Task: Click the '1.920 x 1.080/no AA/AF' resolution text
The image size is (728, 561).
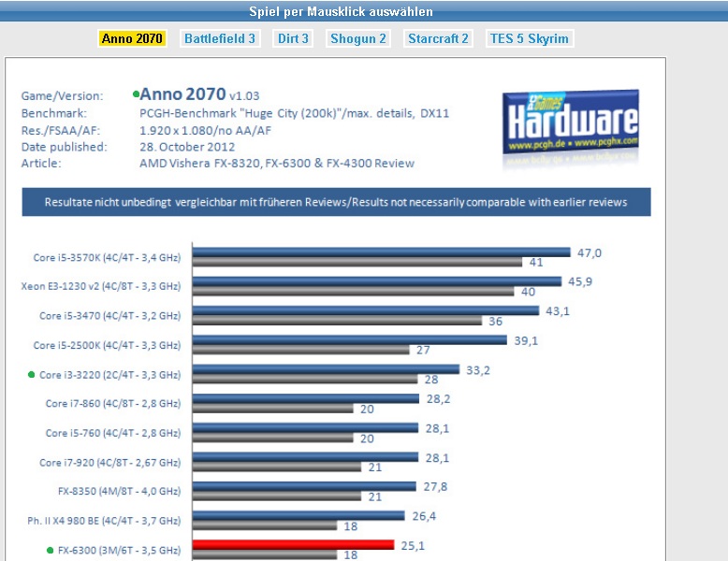Action: point(205,130)
